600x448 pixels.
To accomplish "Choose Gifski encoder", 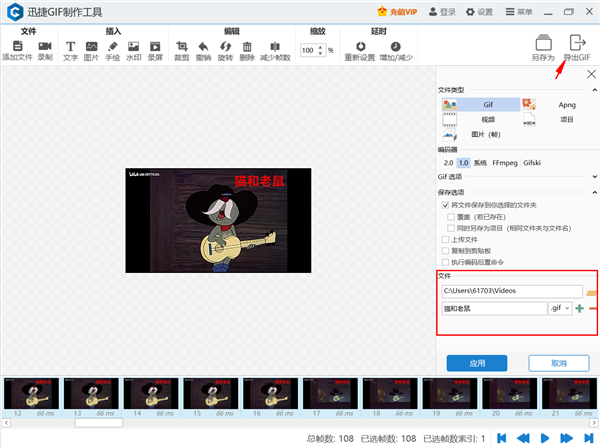I will pos(532,163).
